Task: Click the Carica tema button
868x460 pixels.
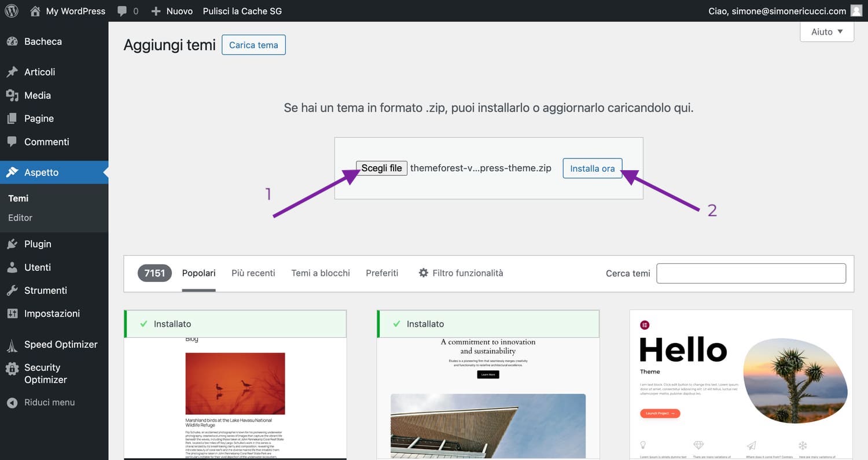Action: [253, 45]
